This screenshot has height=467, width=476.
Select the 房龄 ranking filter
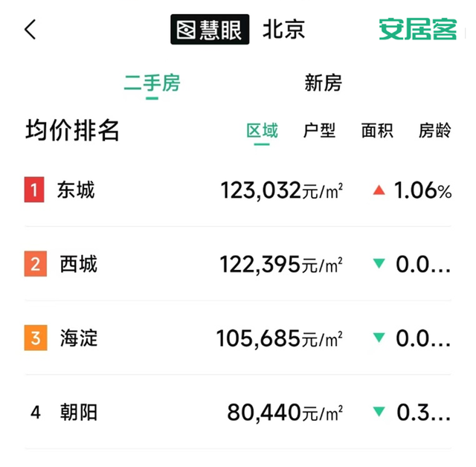[x=434, y=131]
